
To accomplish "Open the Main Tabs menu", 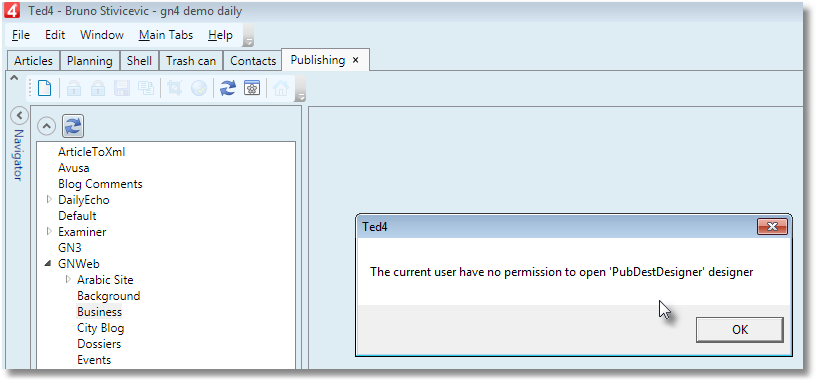I will pyautogui.click(x=166, y=35).
